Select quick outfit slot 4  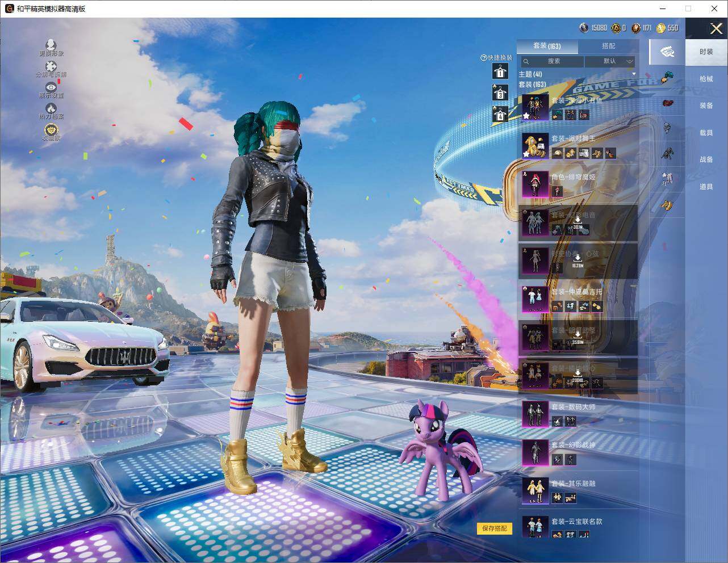click(x=500, y=114)
